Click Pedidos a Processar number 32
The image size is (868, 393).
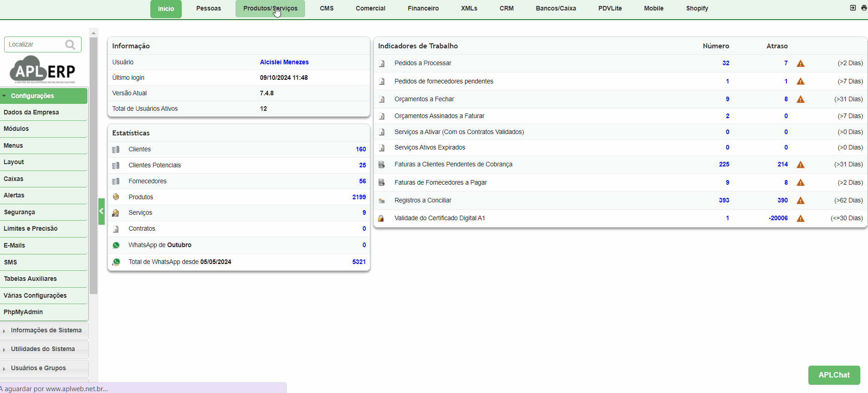(726, 63)
